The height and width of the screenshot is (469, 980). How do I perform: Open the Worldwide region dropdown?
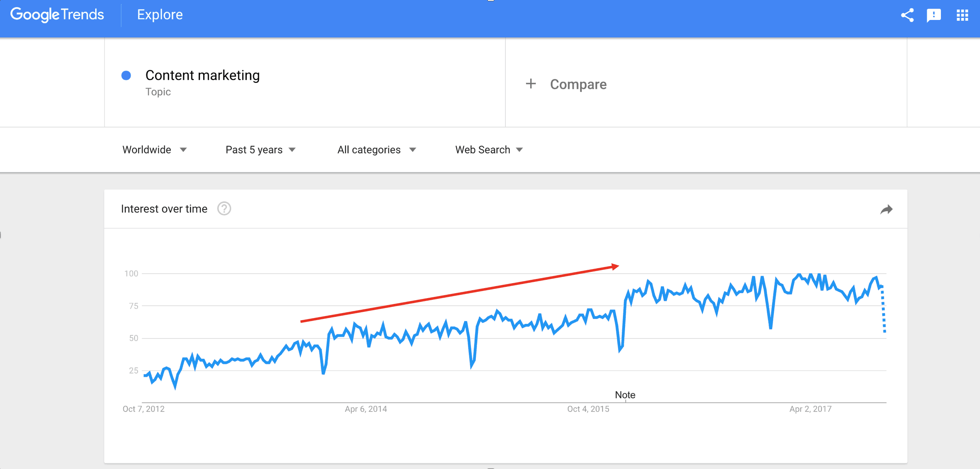coord(154,150)
